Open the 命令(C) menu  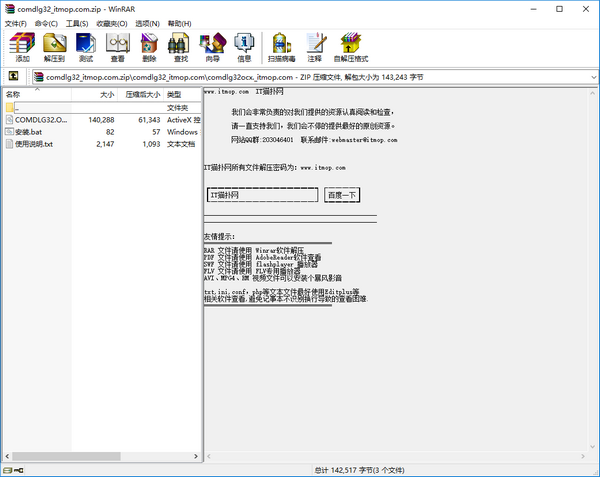tap(46, 23)
